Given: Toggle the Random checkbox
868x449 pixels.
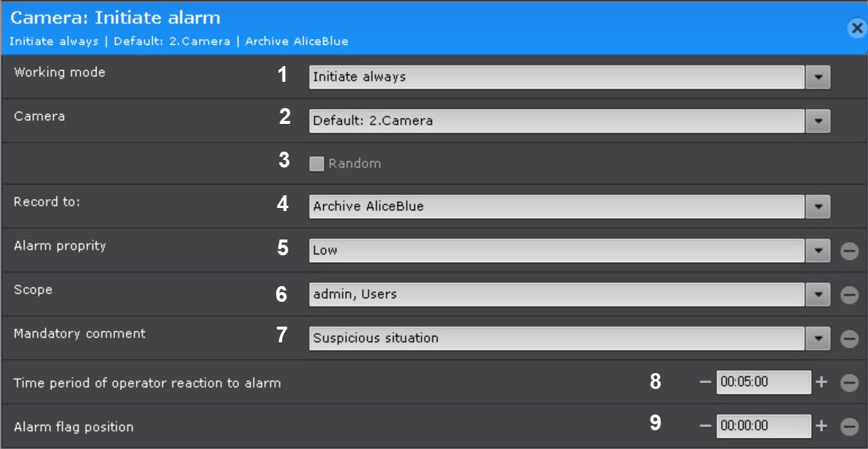Looking at the screenshot, I should [317, 164].
